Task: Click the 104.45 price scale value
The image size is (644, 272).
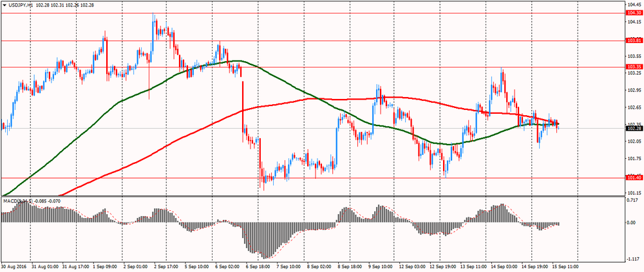Action: tap(634, 5)
